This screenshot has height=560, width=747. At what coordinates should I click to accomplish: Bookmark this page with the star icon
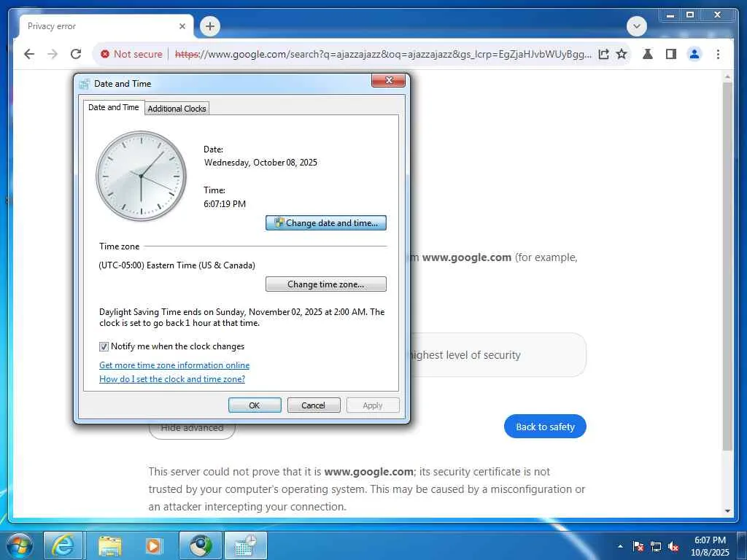pyautogui.click(x=622, y=54)
